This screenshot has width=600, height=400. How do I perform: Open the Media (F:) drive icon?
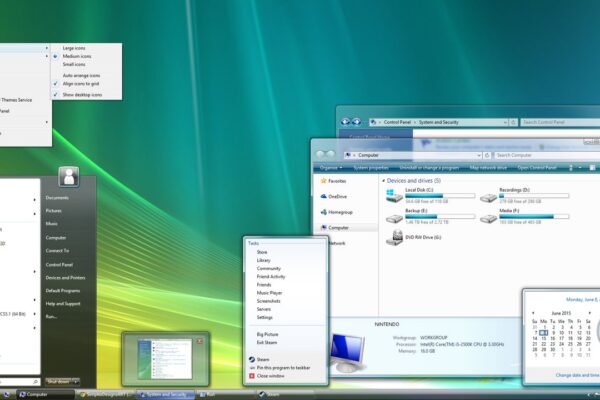click(487, 217)
